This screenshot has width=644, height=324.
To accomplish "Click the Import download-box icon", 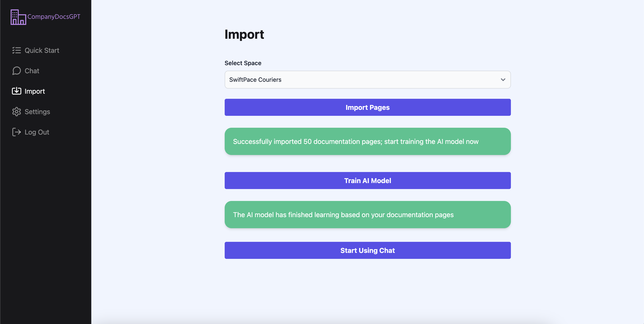I will [x=16, y=91].
